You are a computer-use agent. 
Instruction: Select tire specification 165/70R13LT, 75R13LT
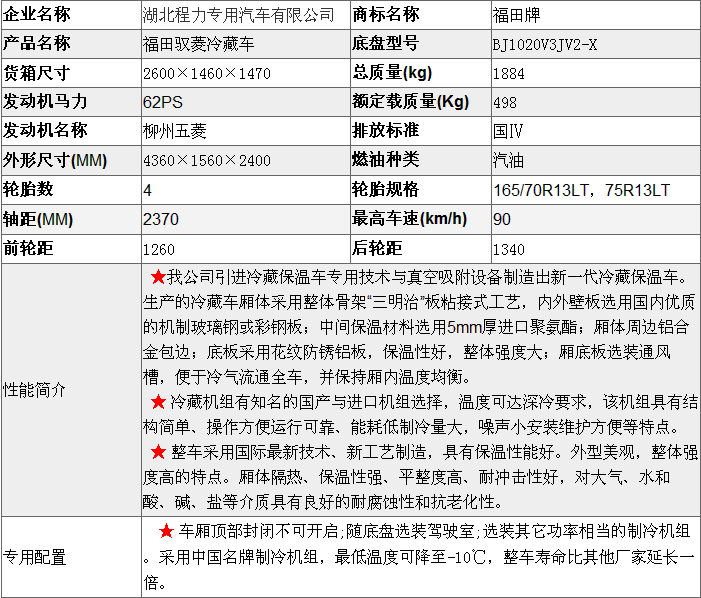(x=581, y=190)
